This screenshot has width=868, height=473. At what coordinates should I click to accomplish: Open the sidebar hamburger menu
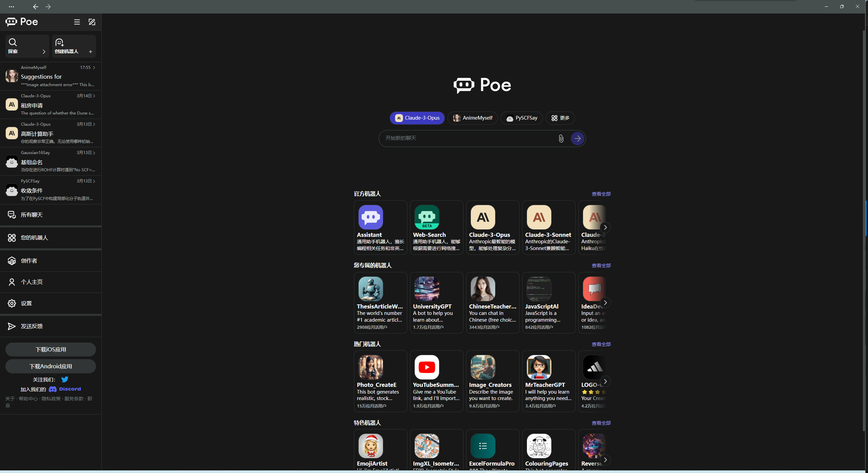click(77, 22)
